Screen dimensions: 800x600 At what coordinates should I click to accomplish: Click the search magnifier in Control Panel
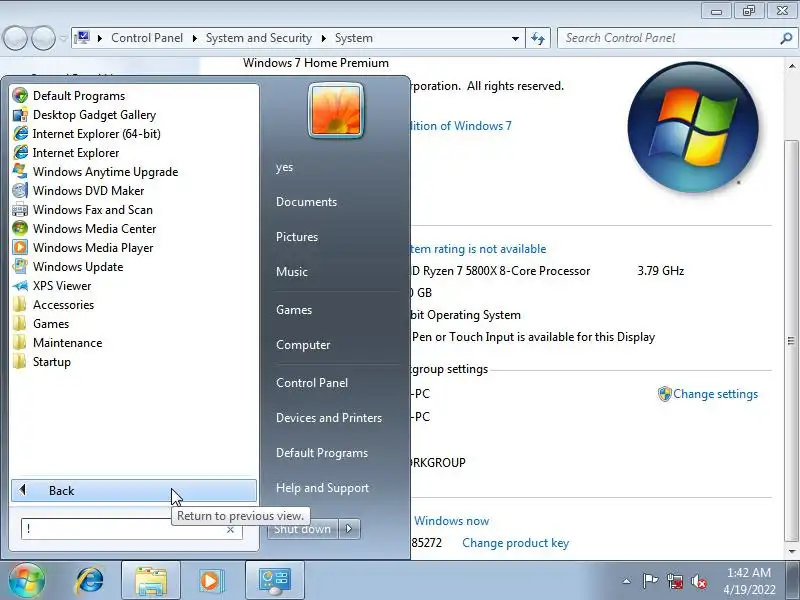pyautogui.click(x=786, y=38)
